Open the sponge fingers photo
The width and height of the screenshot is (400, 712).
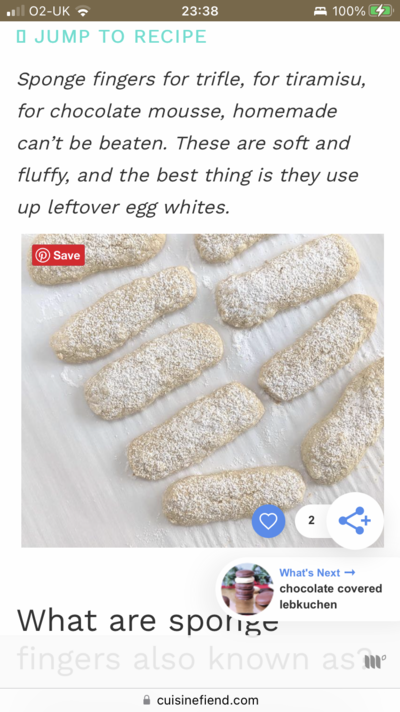[202, 391]
